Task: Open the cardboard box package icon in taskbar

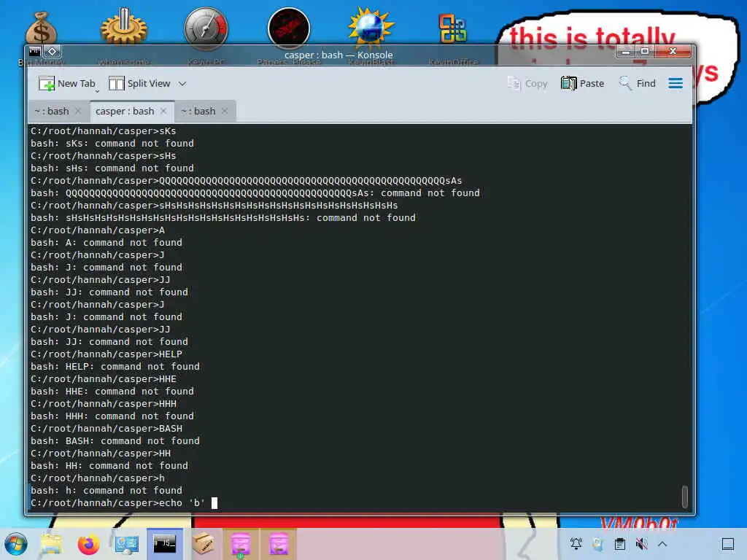Action: (x=203, y=543)
